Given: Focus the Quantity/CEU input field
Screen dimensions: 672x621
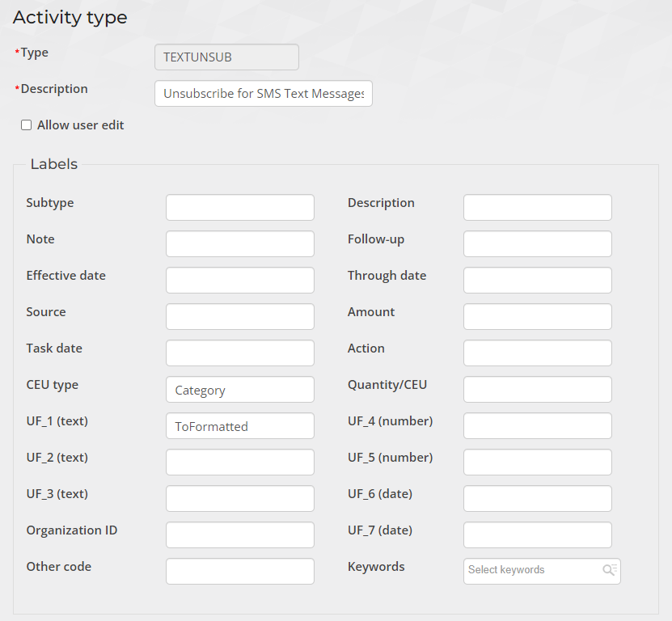Looking at the screenshot, I should coord(537,390).
